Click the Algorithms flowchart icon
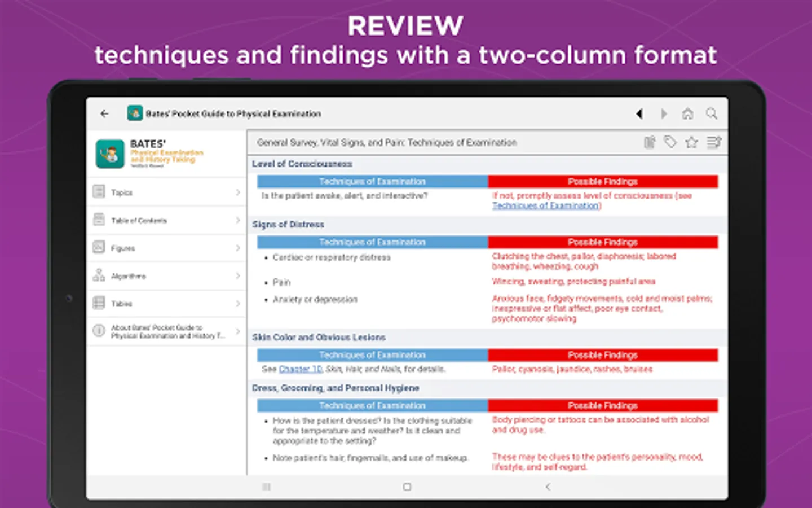Screen dimensions: 812x508 99,275
